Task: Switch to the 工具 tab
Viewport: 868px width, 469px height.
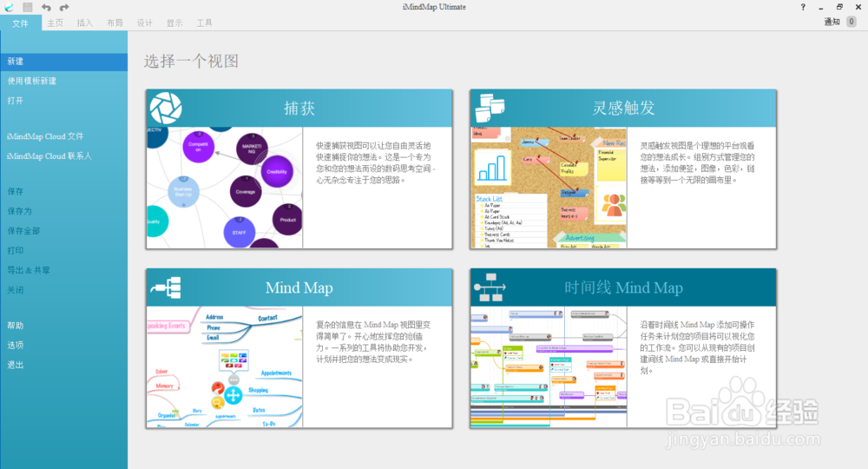Action: (204, 23)
